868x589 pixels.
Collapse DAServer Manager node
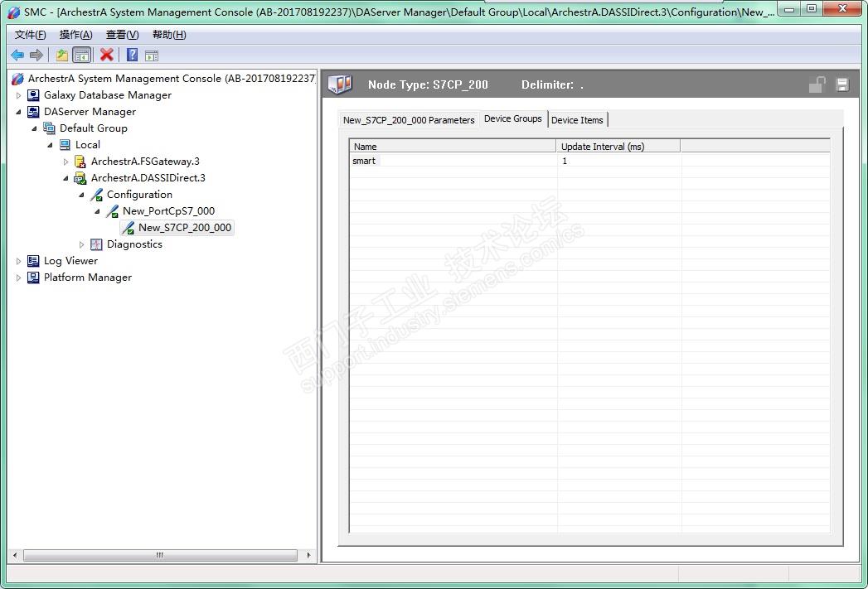[18, 112]
